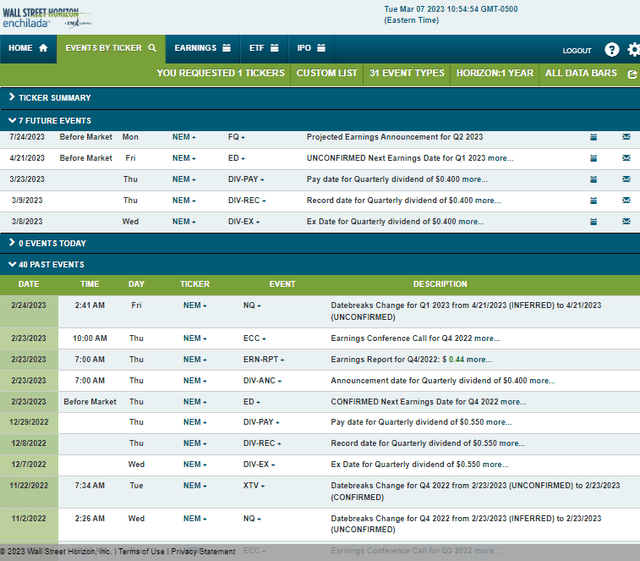Open the All Data Bars option
This screenshot has height=561, width=640.
pos(581,73)
